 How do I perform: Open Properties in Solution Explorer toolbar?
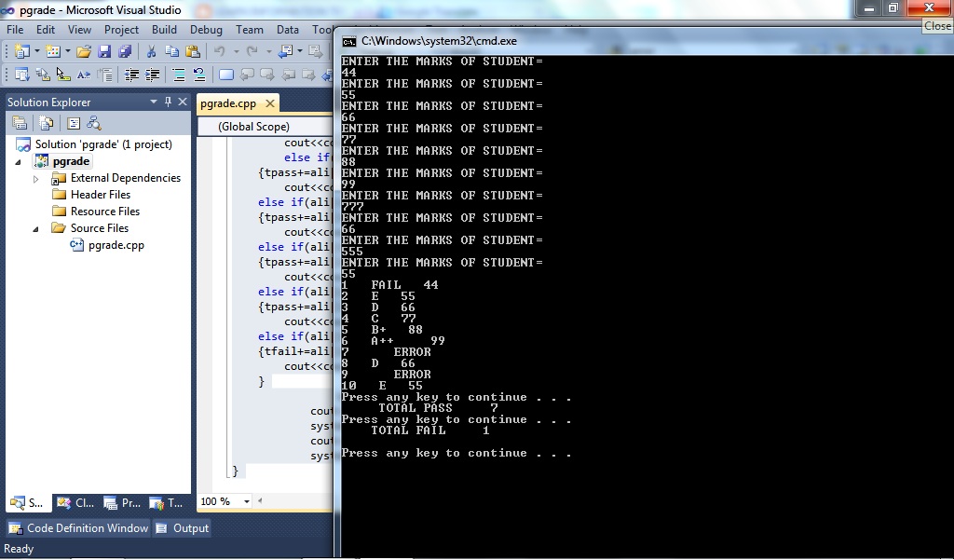(20, 124)
